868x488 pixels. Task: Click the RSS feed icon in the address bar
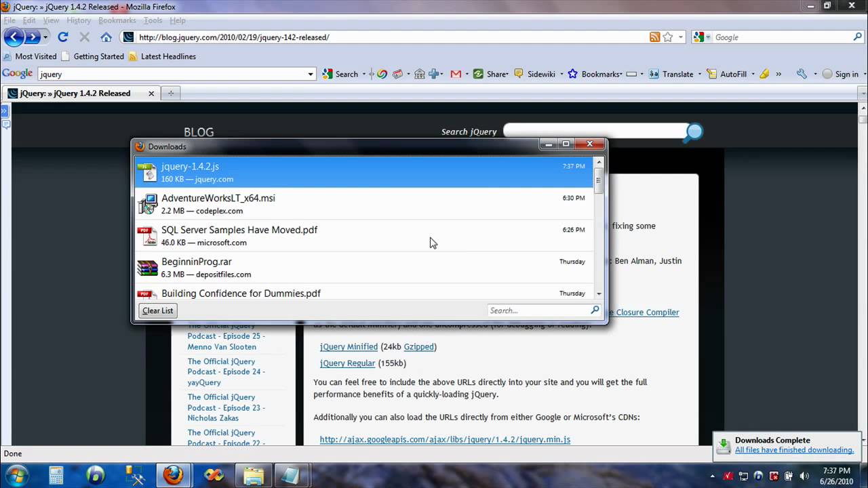(x=654, y=37)
